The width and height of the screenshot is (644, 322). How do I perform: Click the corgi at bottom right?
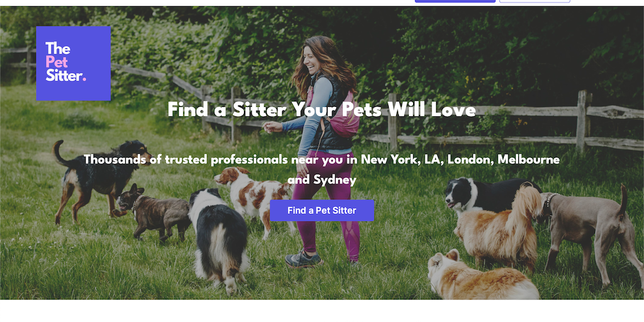480,275
